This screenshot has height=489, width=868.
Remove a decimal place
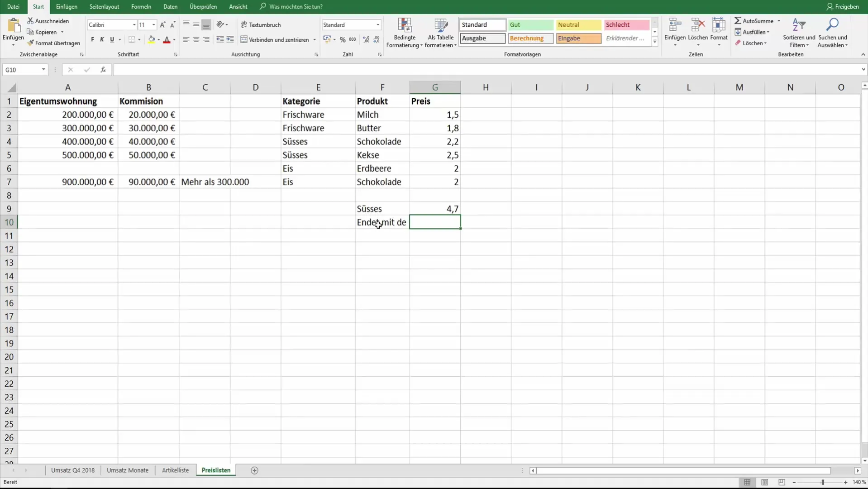coord(376,40)
